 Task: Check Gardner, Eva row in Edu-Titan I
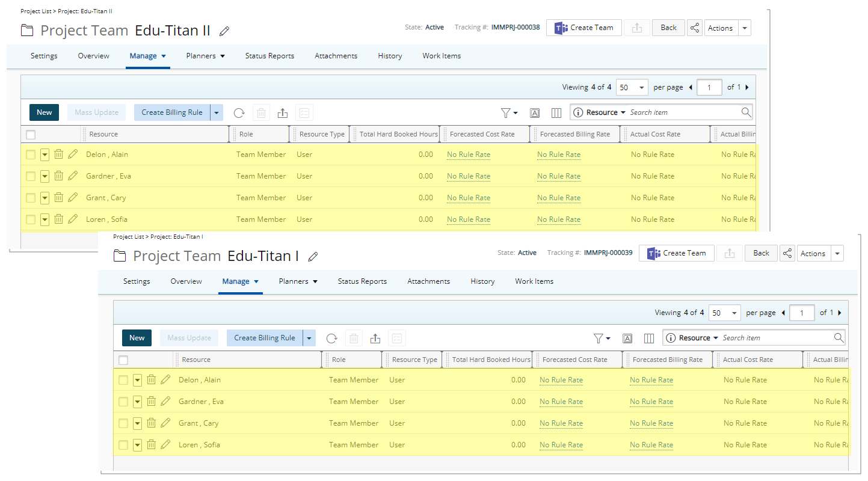pos(123,402)
